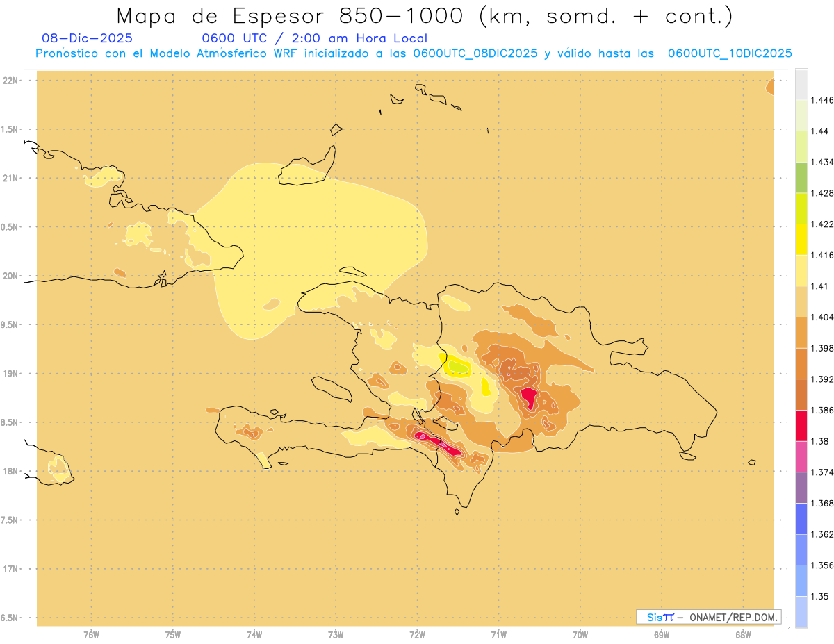Click the forecast description line starting "Pronostico con el Modelo"
The width and height of the screenshot is (834, 644).
[x=414, y=53]
